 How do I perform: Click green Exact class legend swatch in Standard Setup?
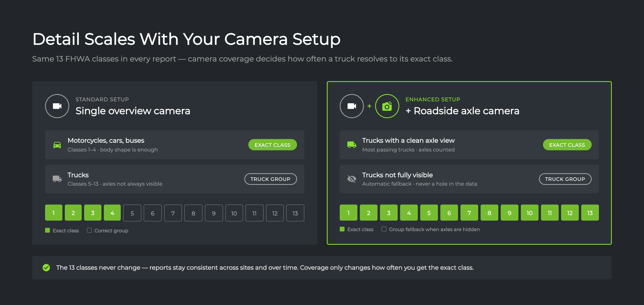[x=47, y=230]
